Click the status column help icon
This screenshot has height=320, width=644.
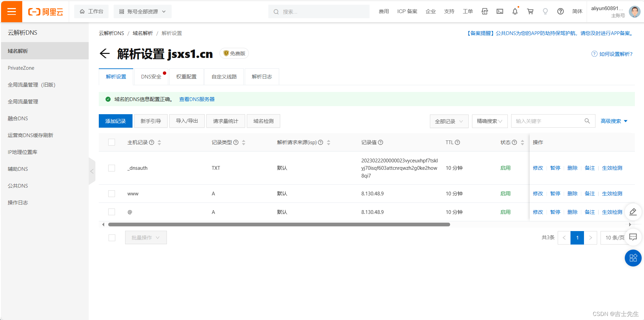[515, 142]
